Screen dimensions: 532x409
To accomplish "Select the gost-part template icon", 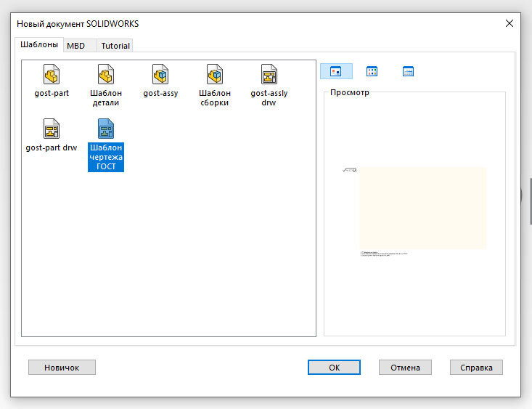I will pos(52,74).
